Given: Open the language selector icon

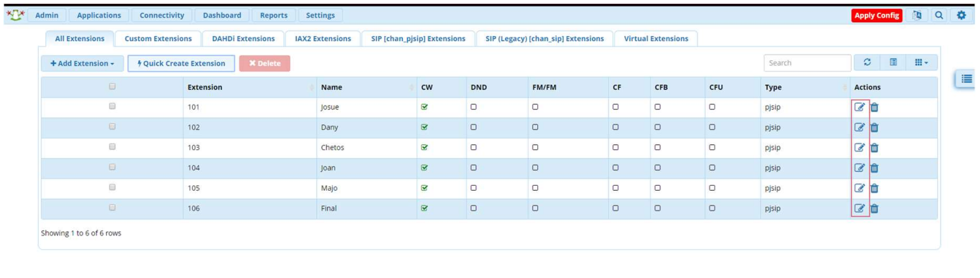Looking at the screenshot, I should tap(917, 15).
